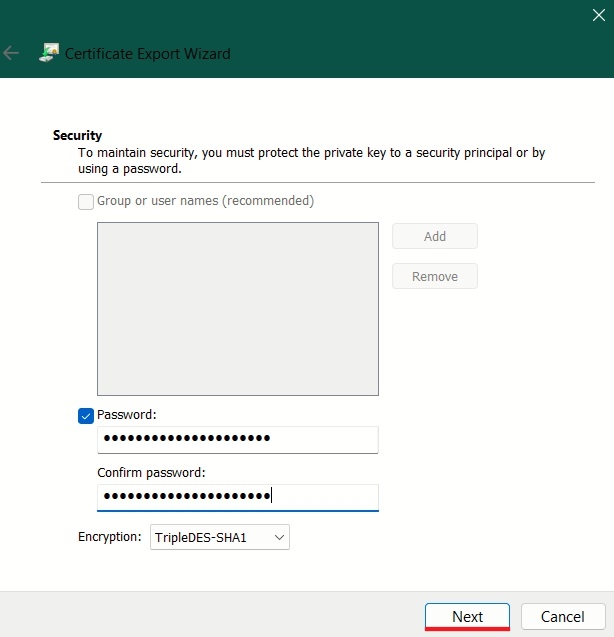Click the Add button
Image resolution: width=614 pixels, height=637 pixels.
point(435,236)
